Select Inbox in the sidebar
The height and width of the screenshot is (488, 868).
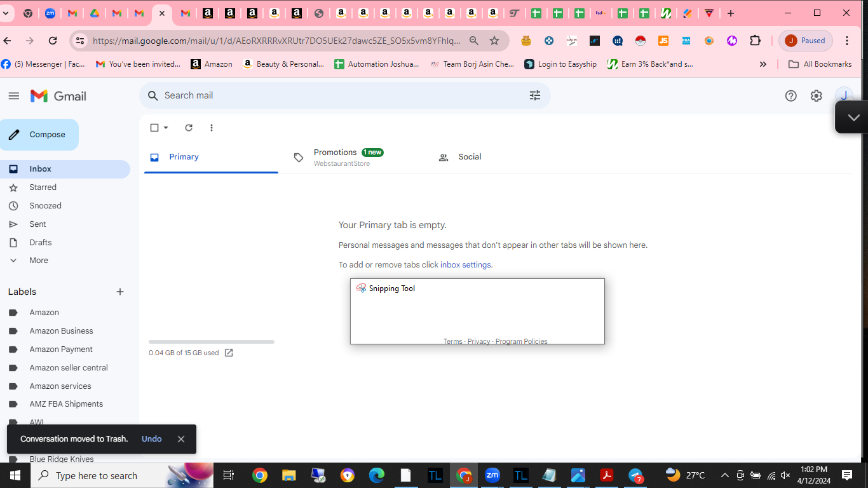pyautogui.click(x=65, y=169)
